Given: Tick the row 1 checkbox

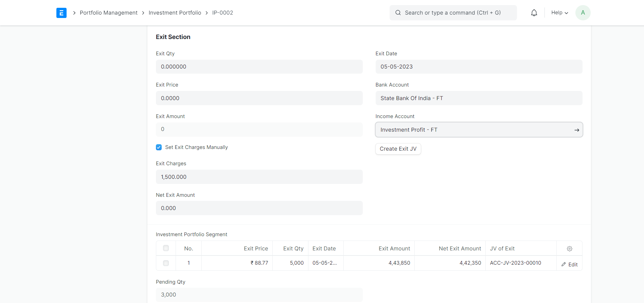Looking at the screenshot, I should coord(166,263).
